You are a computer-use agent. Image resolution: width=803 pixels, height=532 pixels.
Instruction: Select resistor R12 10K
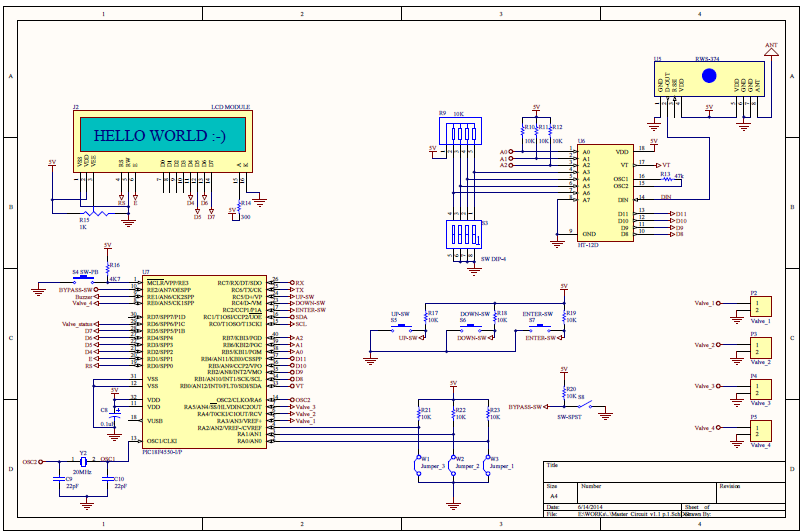(x=551, y=130)
